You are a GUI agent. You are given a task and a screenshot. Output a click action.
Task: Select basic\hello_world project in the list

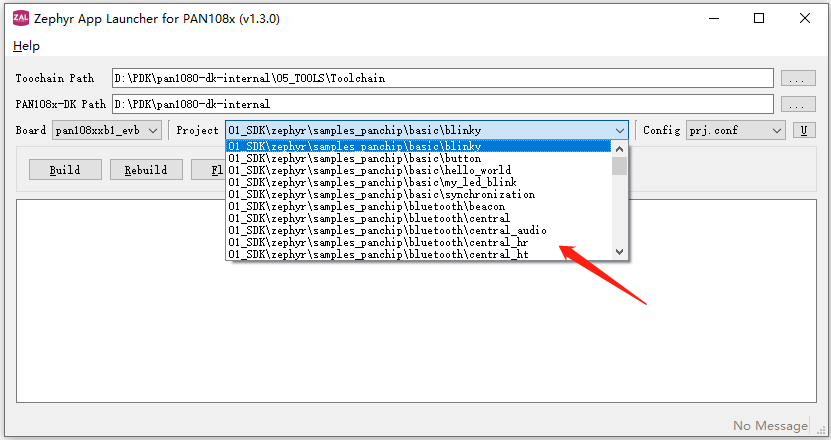click(419, 170)
